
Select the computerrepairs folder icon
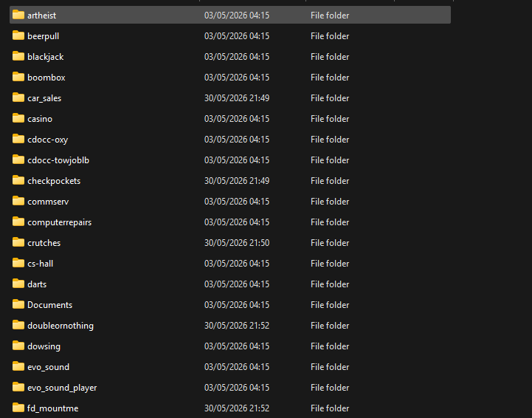[x=18, y=222]
